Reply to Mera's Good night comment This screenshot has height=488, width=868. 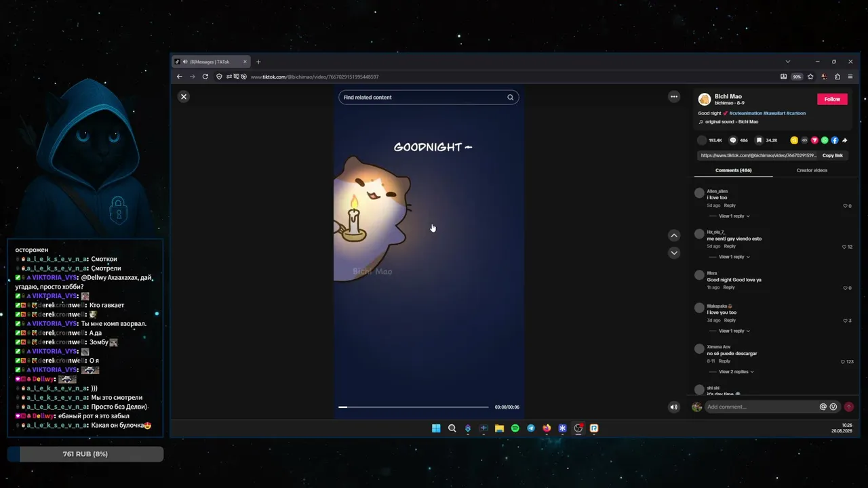point(729,287)
